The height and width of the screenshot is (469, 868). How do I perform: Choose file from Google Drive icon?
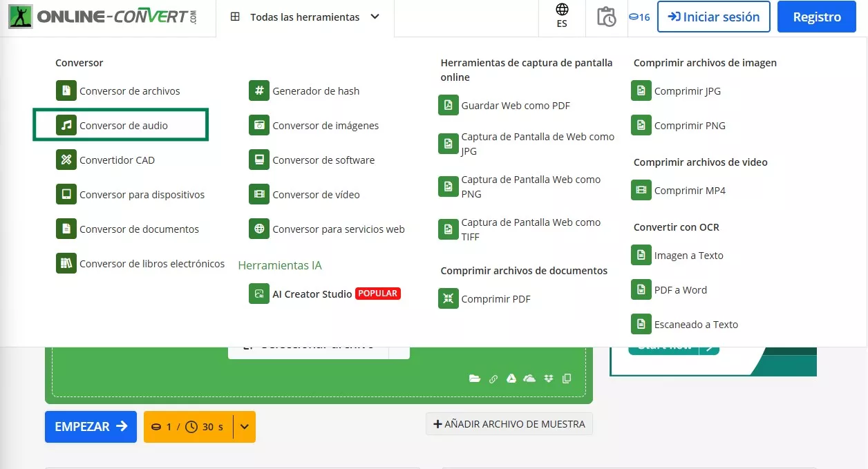click(511, 379)
